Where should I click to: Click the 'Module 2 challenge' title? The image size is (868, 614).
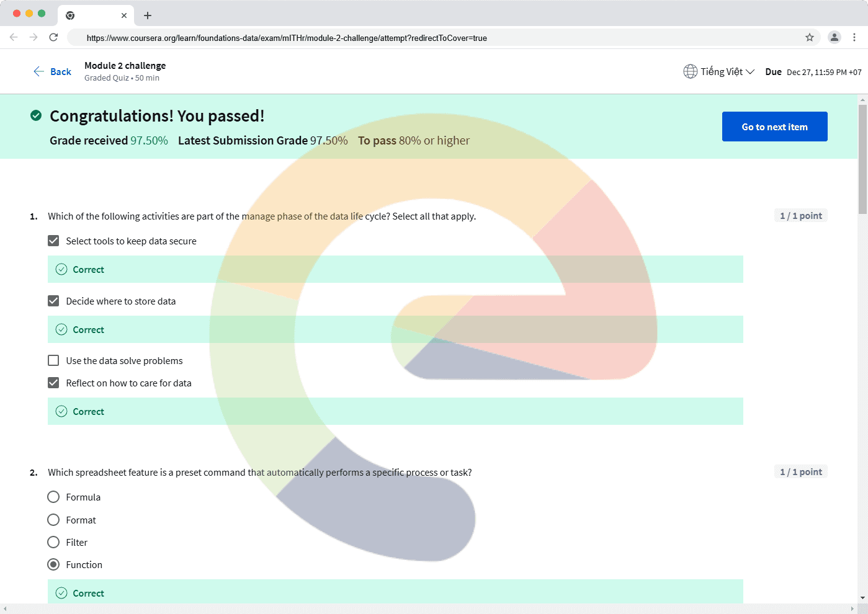pyautogui.click(x=125, y=66)
